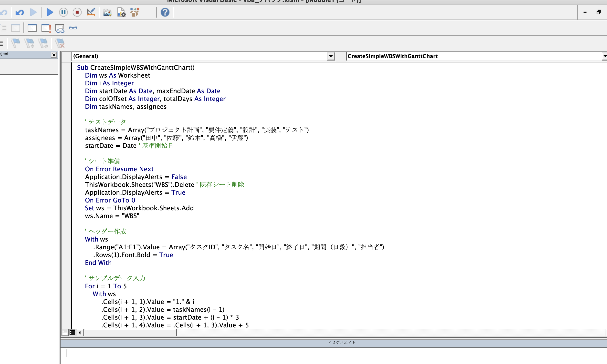The image size is (607, 364).
Task: Open the Object Browser
Action: 135,12
